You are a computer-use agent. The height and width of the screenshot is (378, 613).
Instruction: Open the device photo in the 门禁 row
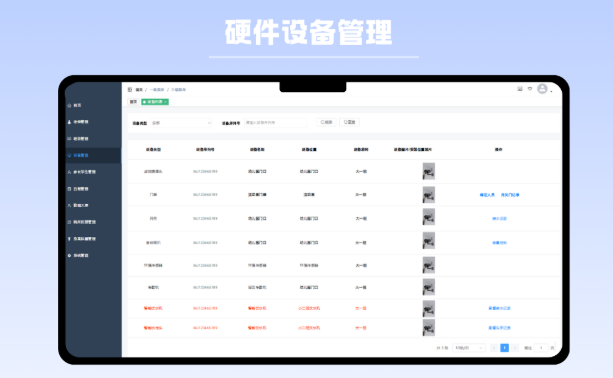[x=428, y=195]
